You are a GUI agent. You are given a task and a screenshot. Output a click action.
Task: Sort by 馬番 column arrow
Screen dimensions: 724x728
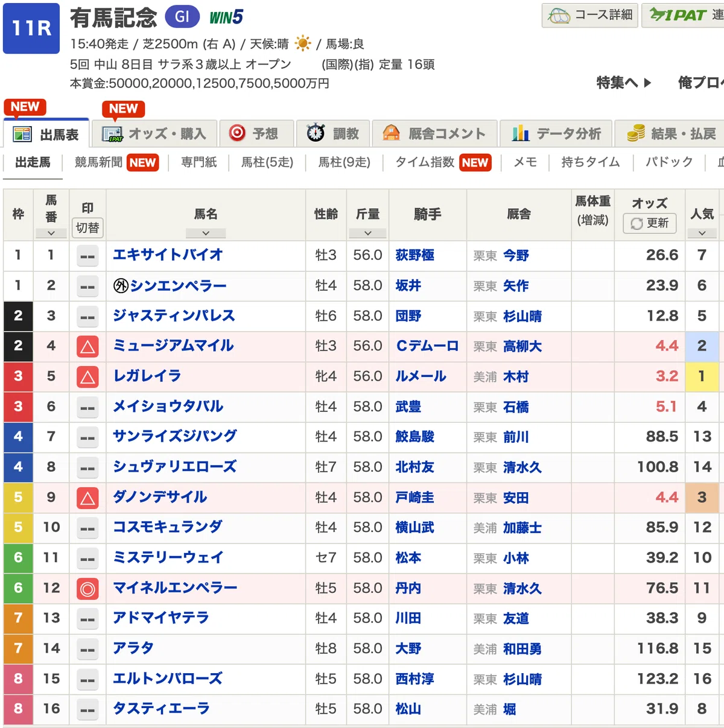(51, 233)
